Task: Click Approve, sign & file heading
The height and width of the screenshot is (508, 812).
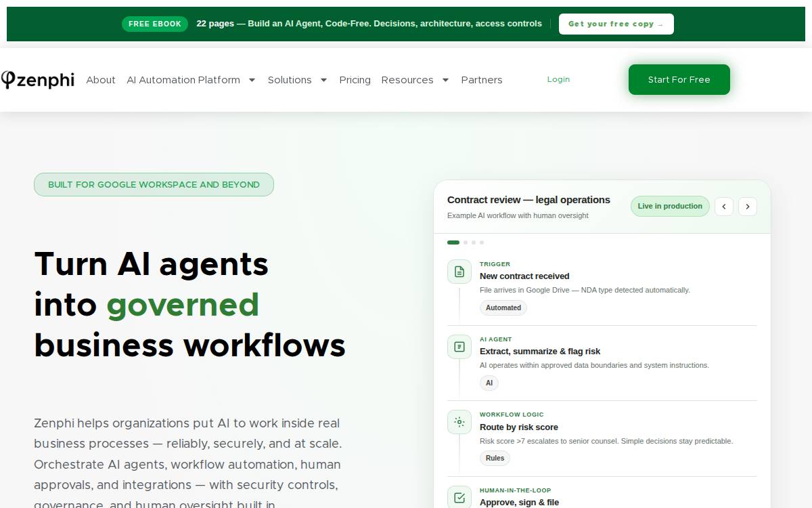Action: pyautogui.click(x=520, y=503)
